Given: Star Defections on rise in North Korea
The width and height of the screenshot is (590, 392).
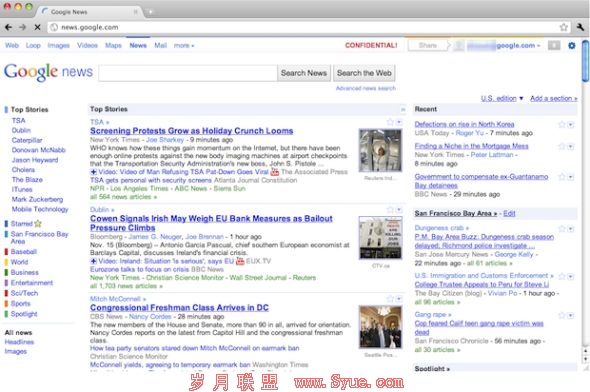Looking at the screenshot, I should click(562, 125).
